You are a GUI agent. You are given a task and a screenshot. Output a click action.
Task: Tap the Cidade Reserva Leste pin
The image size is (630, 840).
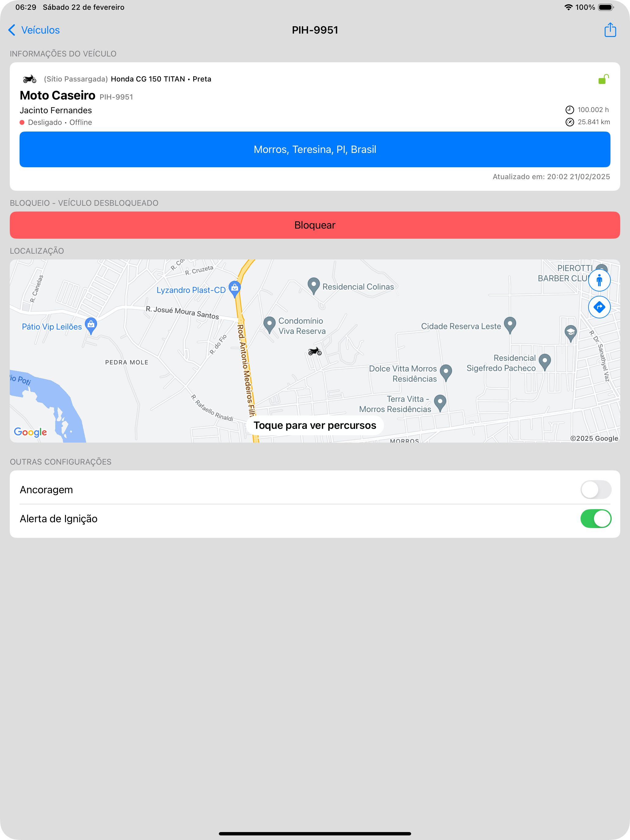(x=510, y=325)
